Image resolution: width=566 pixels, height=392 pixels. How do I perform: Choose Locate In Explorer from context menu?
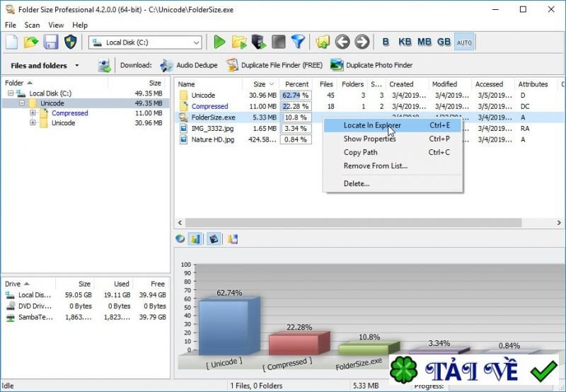coord(393,125)
